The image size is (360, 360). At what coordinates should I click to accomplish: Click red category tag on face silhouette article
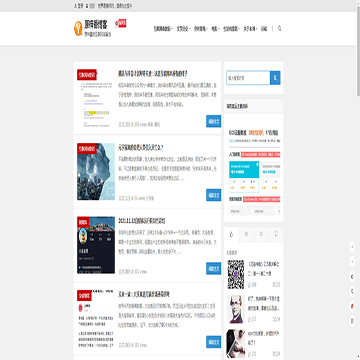[x=87, y=149]
